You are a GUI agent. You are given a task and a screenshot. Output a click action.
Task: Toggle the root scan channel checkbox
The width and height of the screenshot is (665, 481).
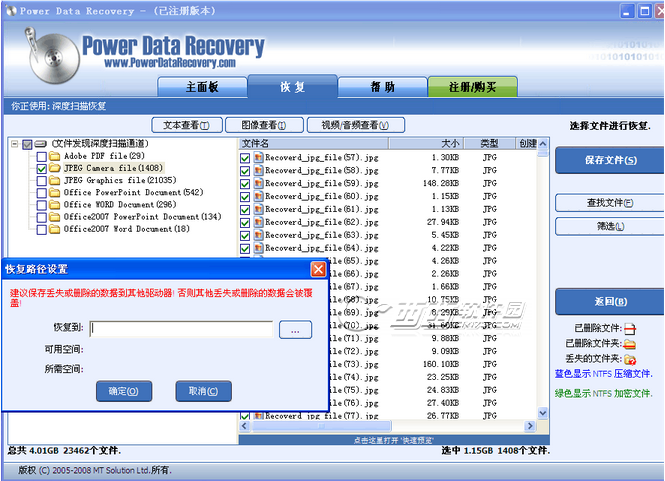click(27, 144)
